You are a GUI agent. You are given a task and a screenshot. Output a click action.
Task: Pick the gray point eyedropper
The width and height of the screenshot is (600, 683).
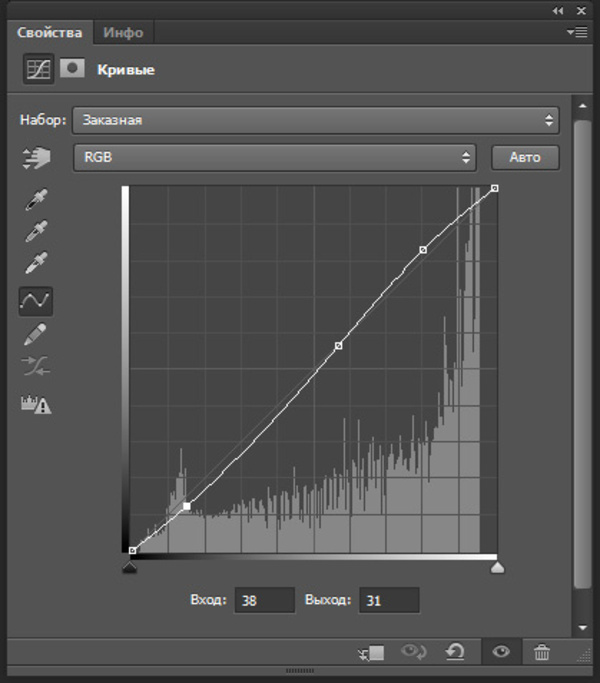coord(36,232)
